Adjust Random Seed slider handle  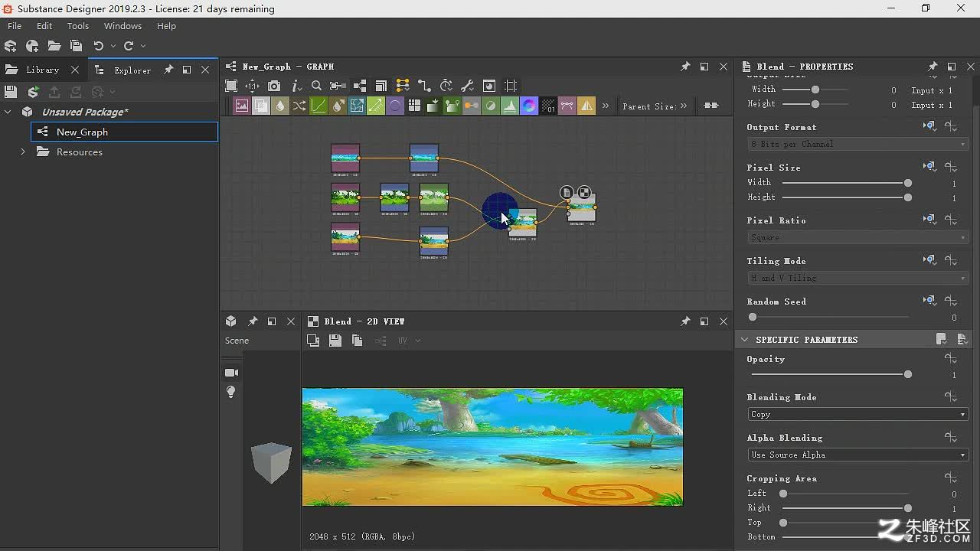tap(753, 317)
